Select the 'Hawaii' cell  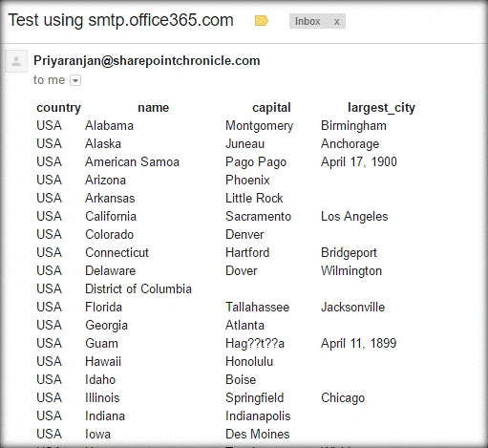[x=103, y=361]
